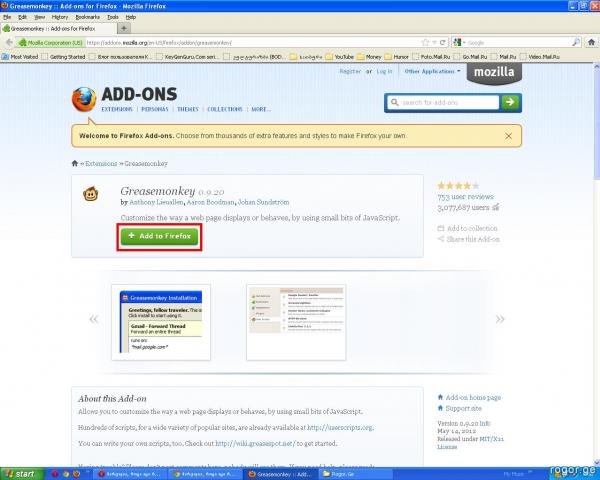Go to the Personas section
The width and height of the screenshot is (600, 480).
pos(155,109)
